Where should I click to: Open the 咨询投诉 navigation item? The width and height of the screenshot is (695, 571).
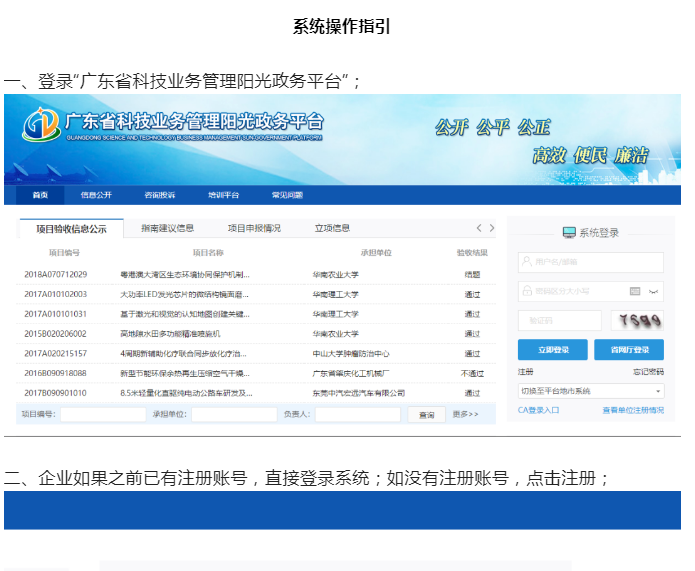160,195
